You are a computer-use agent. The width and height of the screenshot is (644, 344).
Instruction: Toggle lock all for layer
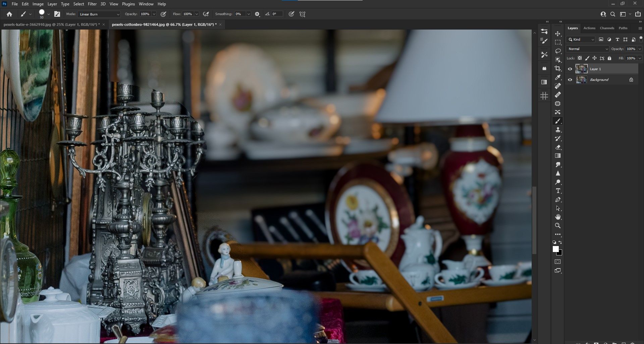pos(609,58)
